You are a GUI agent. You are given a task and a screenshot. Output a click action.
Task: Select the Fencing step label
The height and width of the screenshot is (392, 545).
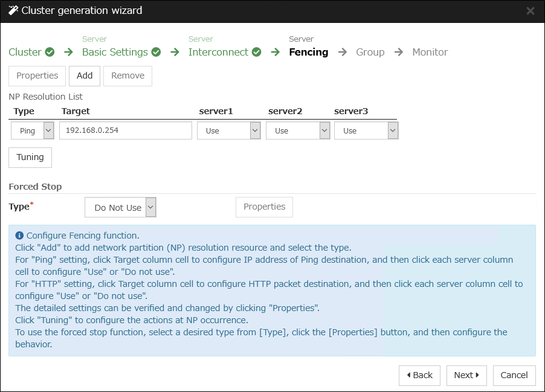308,52
